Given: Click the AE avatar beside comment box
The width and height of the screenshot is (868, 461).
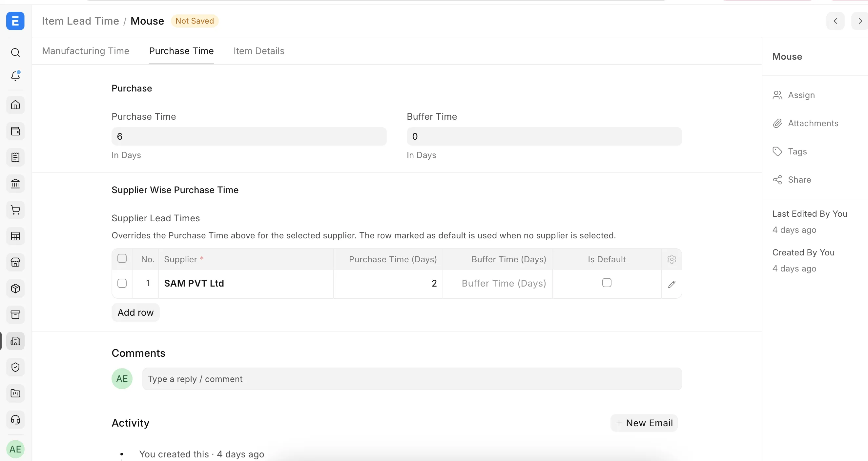Looking at the screenshot, I should 122,379.
